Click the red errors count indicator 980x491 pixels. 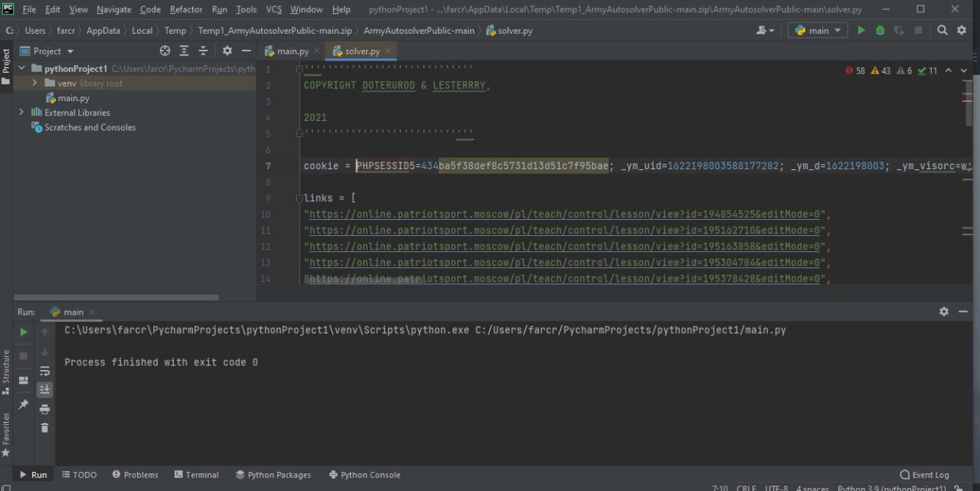coord(855,70)
